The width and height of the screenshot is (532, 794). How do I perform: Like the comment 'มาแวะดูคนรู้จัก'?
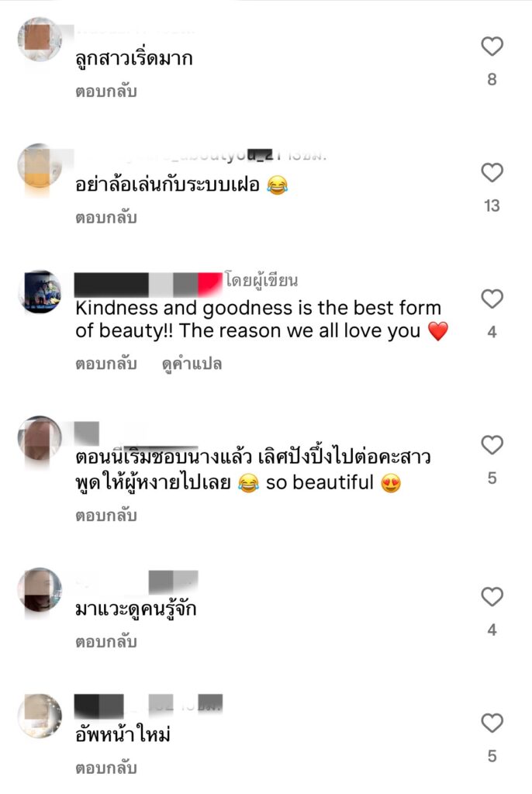tap(492, 596)
